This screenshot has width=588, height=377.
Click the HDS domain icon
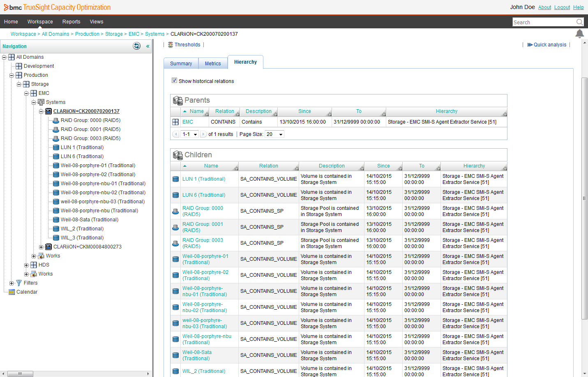(x=34, y=265)
